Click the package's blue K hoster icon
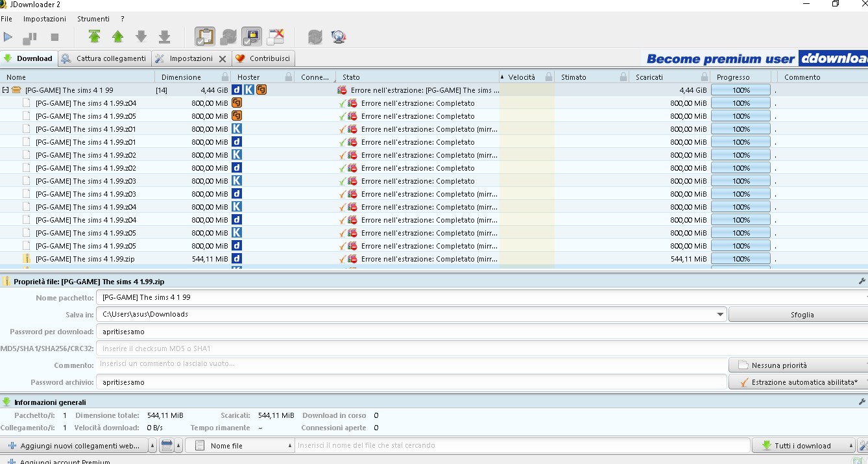Viewport: 868px width, 464px height. coord(249,90)
